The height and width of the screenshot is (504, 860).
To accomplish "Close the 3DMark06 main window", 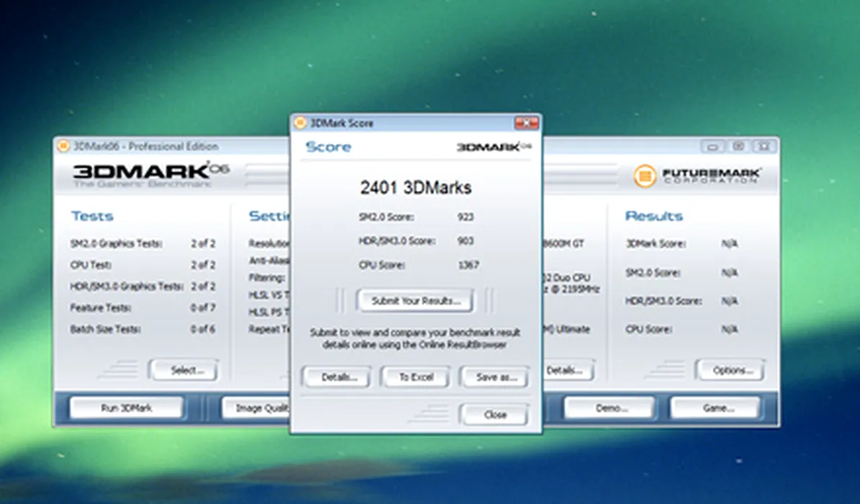I will coord(764,146).
